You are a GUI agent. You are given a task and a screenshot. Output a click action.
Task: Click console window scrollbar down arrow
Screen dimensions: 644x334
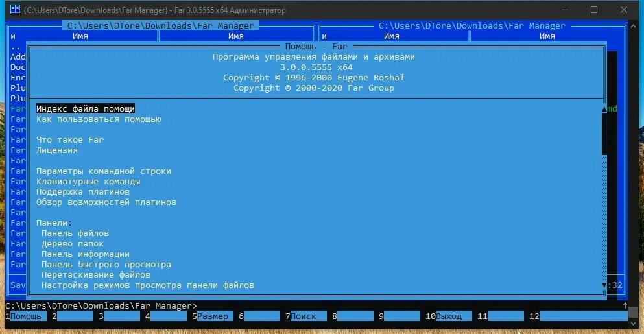tap(634, 323)
